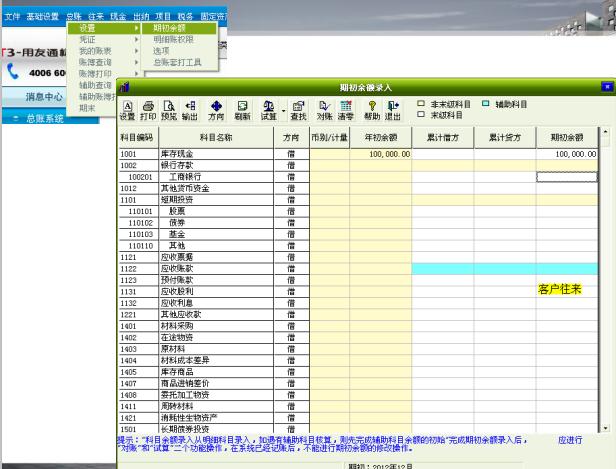
Task: Click the 输出 export toolbar icon
Action: point(190,110)
